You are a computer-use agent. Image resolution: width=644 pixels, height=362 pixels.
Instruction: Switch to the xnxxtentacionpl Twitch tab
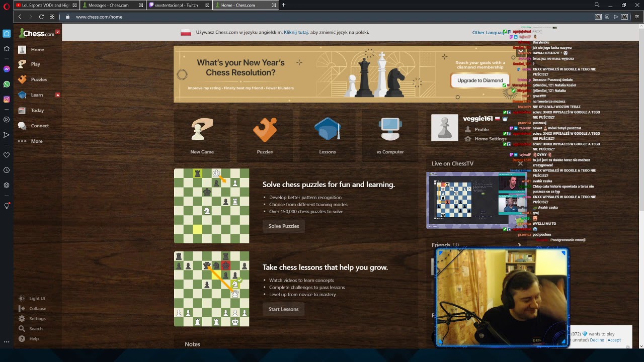click(179, 5)
